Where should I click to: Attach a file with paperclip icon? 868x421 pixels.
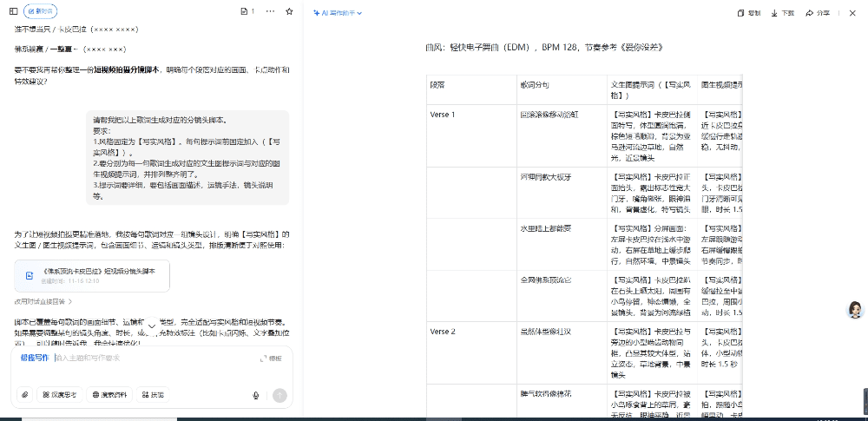point(24,395)
